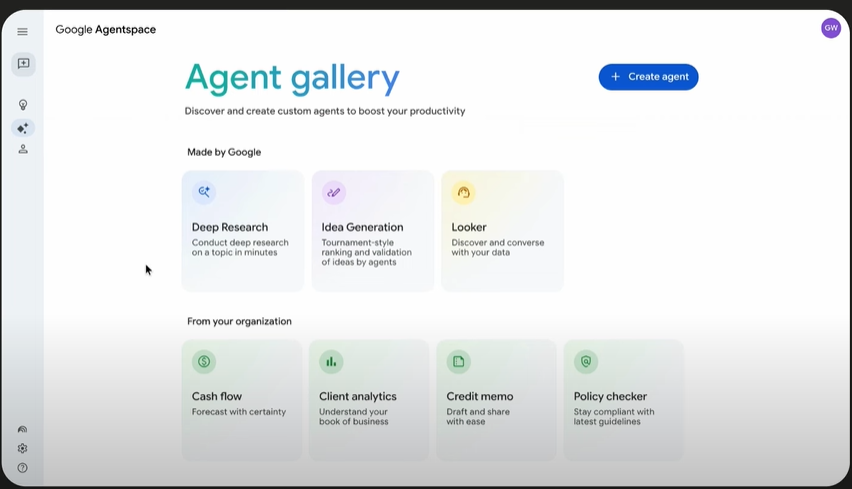
Task: Click 'Conduct deep research on a topic' description
Action: click(240, 247)
